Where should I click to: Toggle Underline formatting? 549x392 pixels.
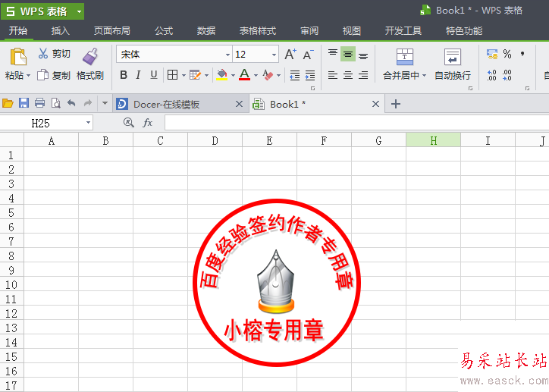(154, 75)
